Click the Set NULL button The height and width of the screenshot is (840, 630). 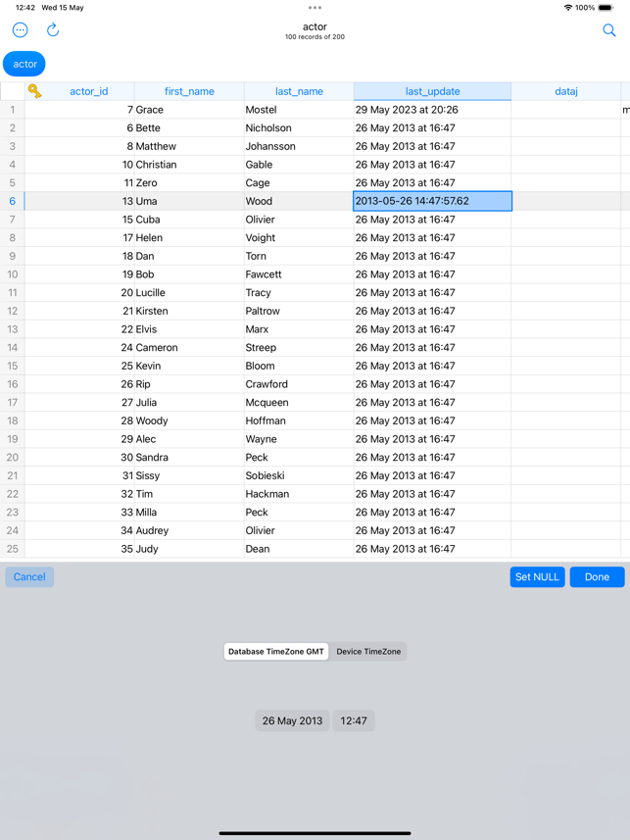point(537,577)
